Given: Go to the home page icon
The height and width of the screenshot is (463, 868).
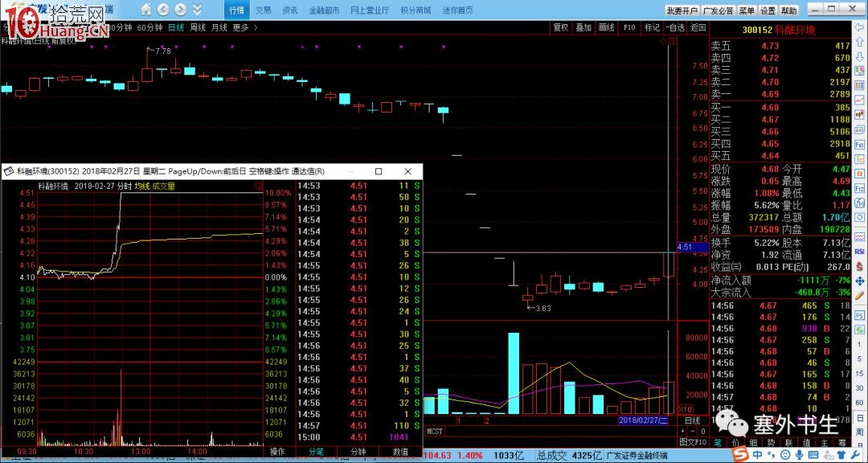Looking at the screenshot, I should click(147, 10).
